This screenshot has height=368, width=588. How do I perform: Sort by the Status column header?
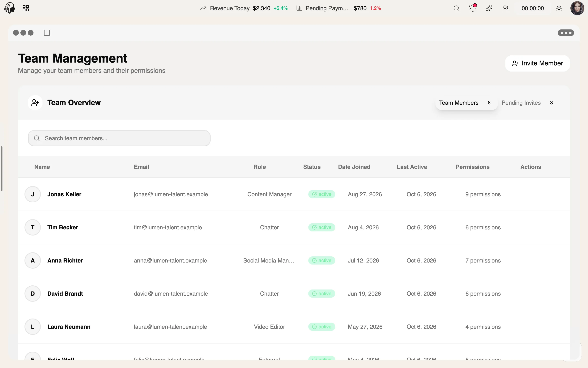(x=312, y=167)
